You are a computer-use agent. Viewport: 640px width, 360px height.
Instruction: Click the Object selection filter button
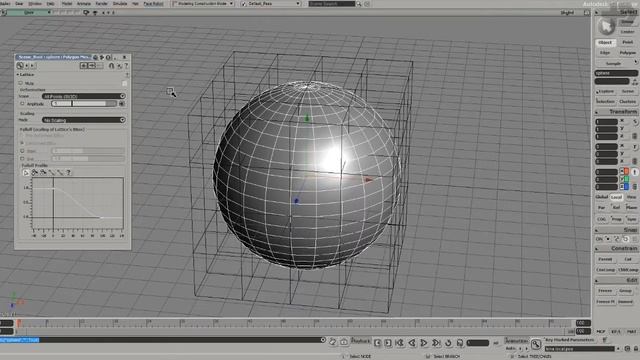coord(605,42)
